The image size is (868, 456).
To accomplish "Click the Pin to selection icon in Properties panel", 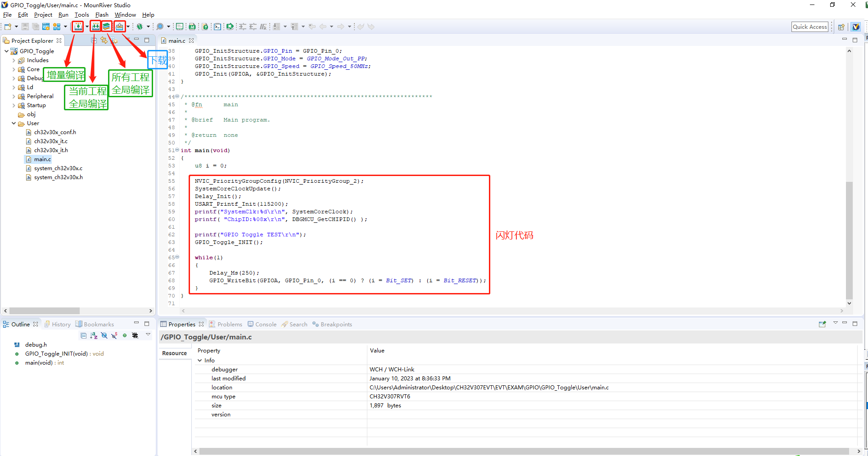I will 822,324.
